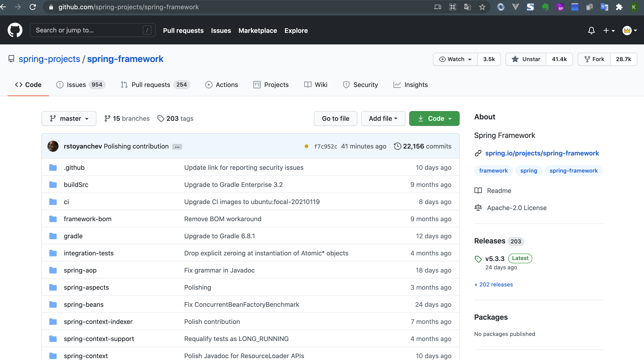Click the commit history clock icon

tap(397, 146)
